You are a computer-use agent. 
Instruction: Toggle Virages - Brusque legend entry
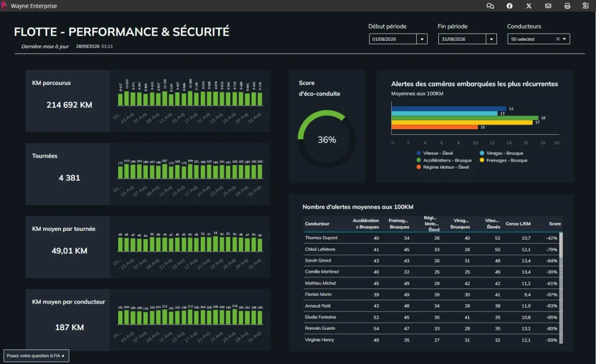[x=501, y=153]
